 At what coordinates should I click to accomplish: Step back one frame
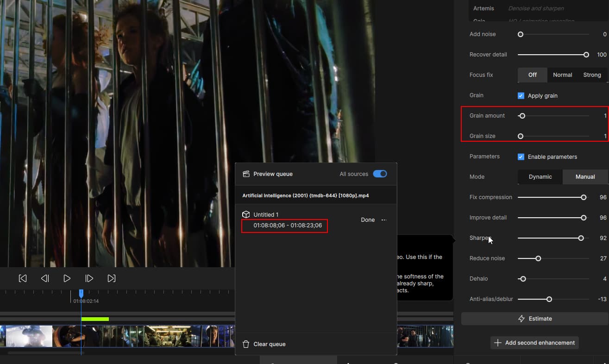click(x=45, y=278)
